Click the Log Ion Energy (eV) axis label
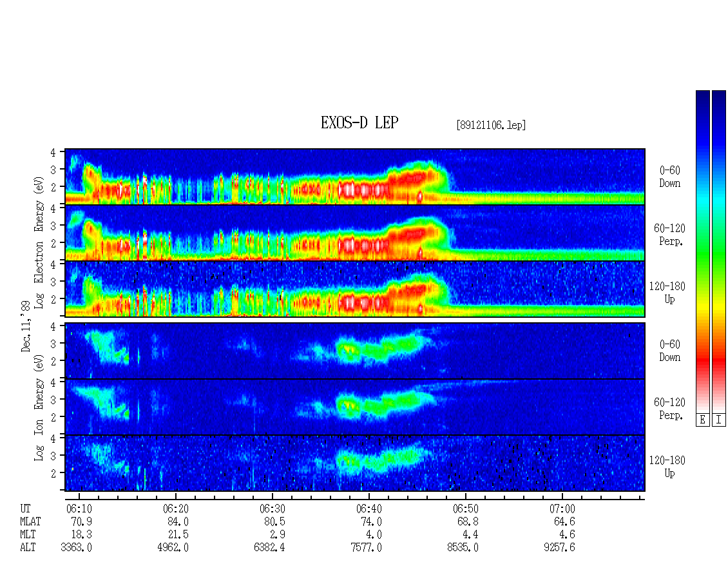 pyautogui.click(x=39, y=407)
